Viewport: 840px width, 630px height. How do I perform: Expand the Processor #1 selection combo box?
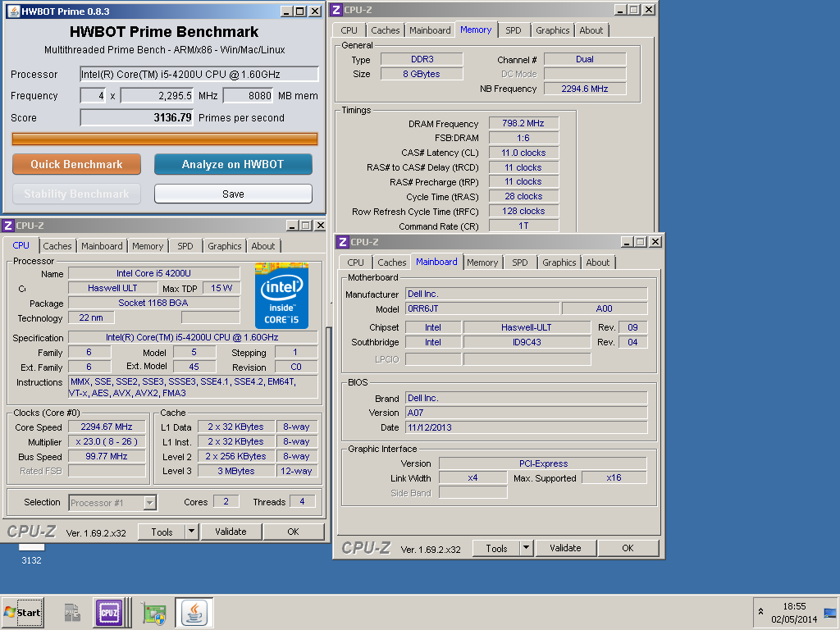point(150,503)
